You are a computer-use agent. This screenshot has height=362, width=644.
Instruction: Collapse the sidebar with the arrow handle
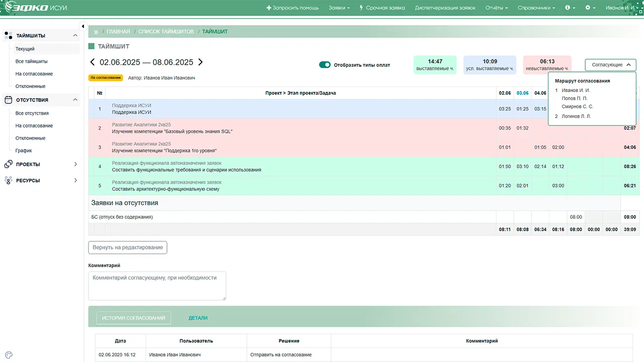coord(83,26)
